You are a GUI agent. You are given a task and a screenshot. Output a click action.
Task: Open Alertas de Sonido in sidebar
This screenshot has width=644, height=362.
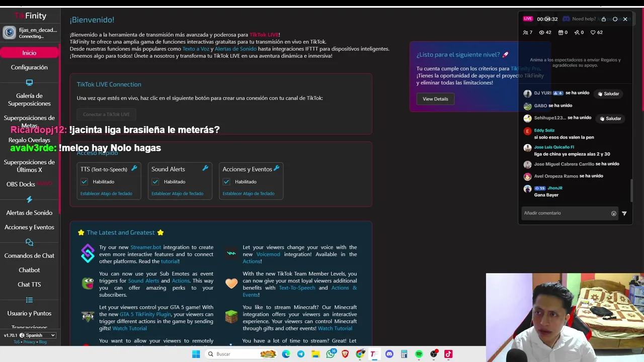pos(29,213)
